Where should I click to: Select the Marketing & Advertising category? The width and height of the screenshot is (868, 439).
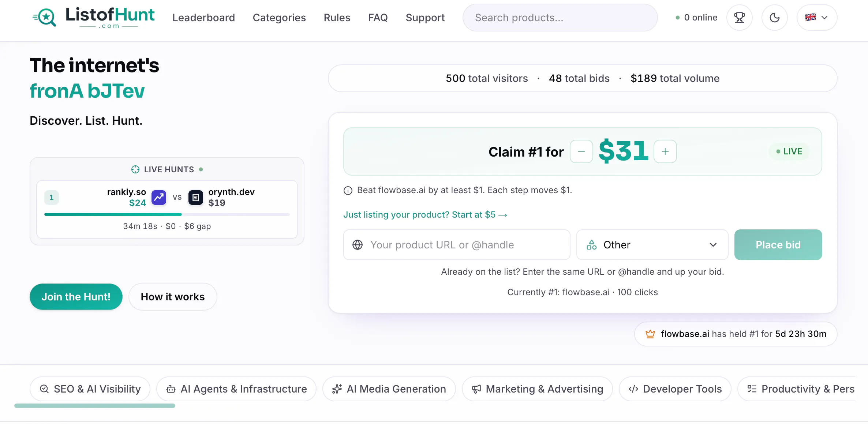pos(537,389)
